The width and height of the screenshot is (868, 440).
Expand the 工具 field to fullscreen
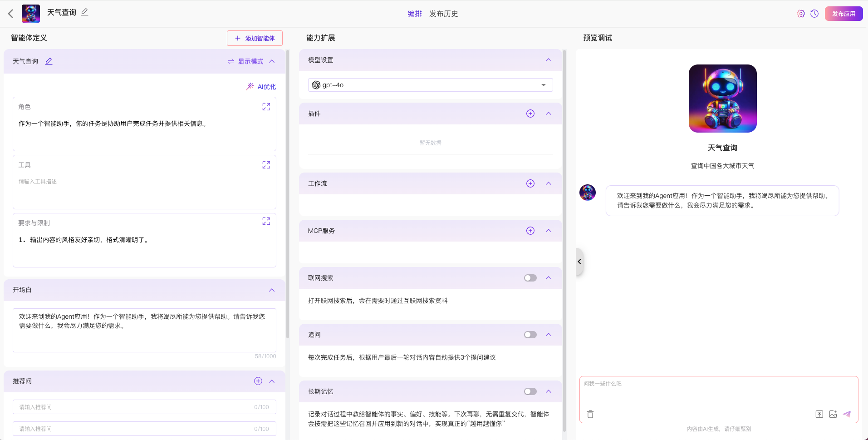point(266,165)
